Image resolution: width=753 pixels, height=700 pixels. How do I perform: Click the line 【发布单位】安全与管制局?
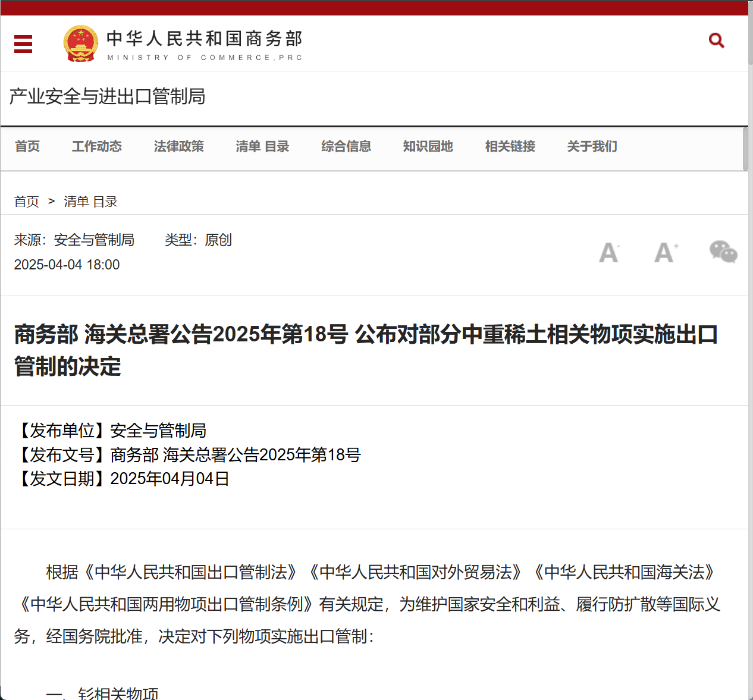111,430
